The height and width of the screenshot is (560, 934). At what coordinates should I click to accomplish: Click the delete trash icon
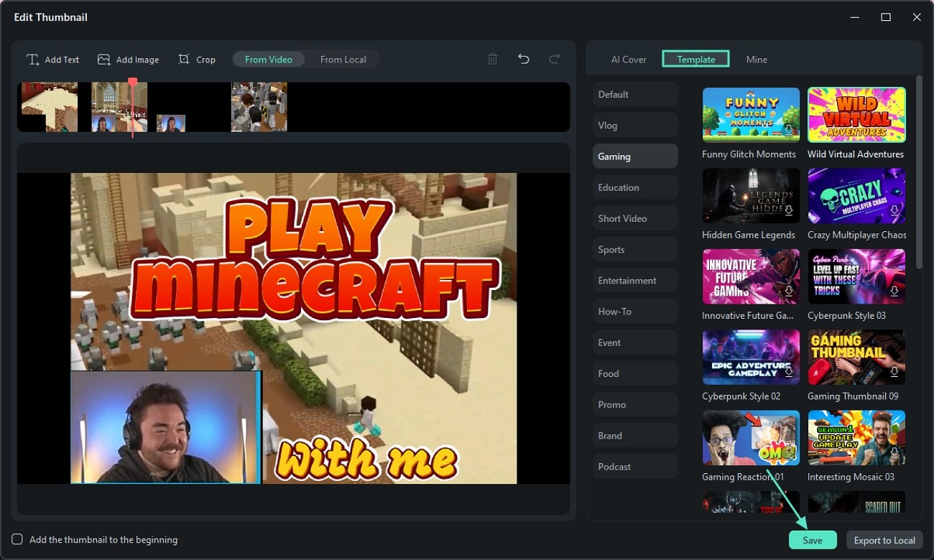coord(493,60)
